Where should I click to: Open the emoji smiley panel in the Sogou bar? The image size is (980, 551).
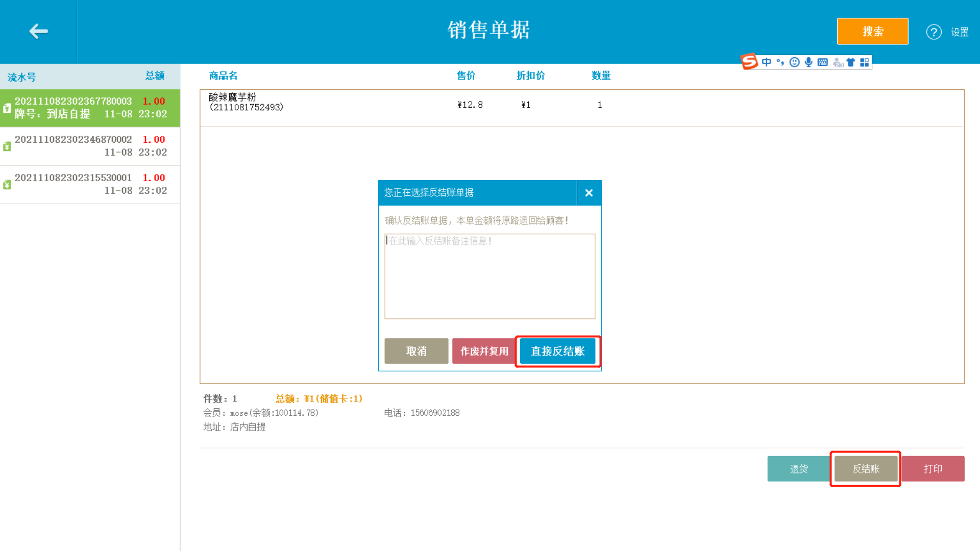click(x=794, y=62)
